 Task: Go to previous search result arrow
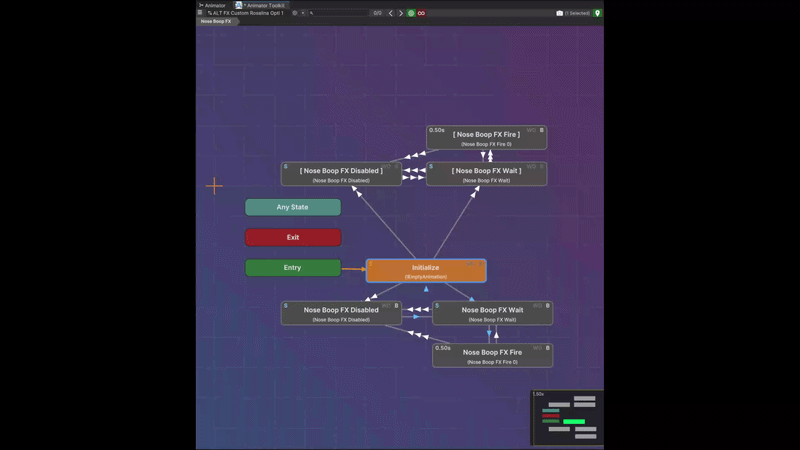[x=391, y=13]
